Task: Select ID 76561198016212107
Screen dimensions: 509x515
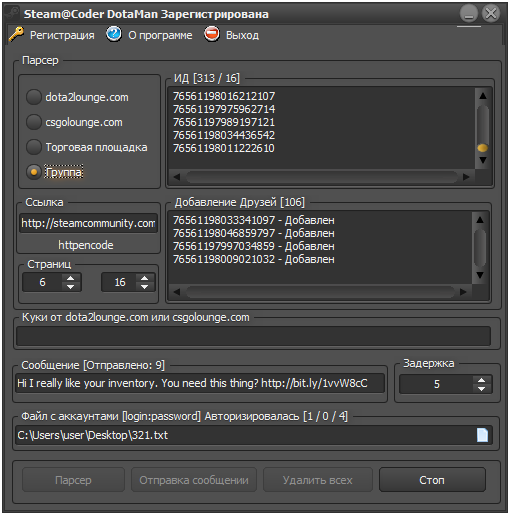Action: point(224,96)
